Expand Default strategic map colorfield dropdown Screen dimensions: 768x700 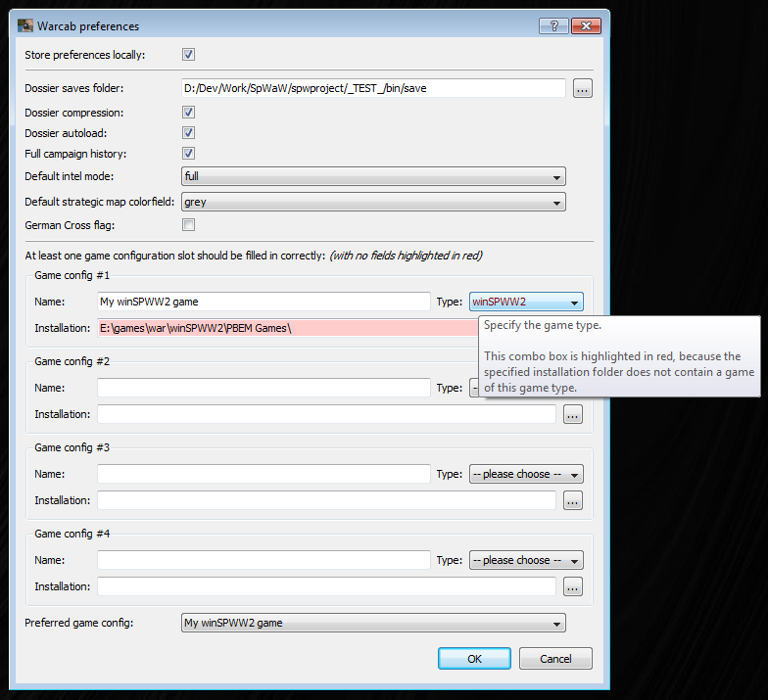point(373,203)
